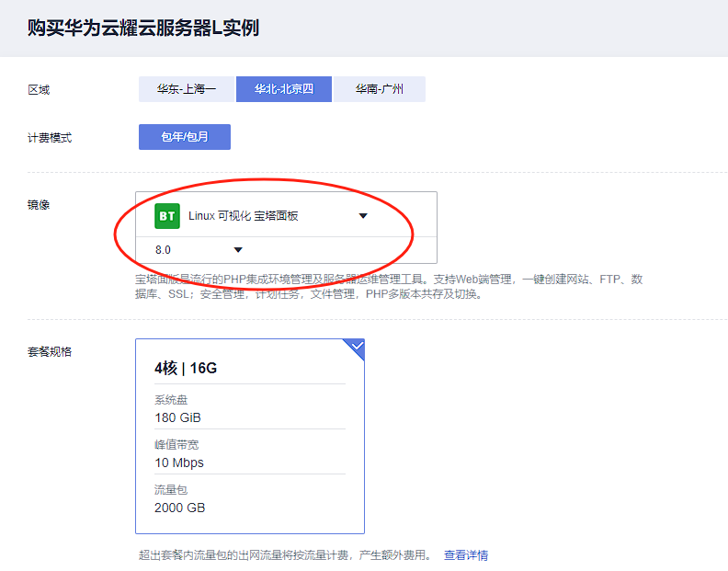Open the Linux 可视化 宝塔面板 image dropdown
The height and width of the screenshot is (571, 728).
point(286,215)
